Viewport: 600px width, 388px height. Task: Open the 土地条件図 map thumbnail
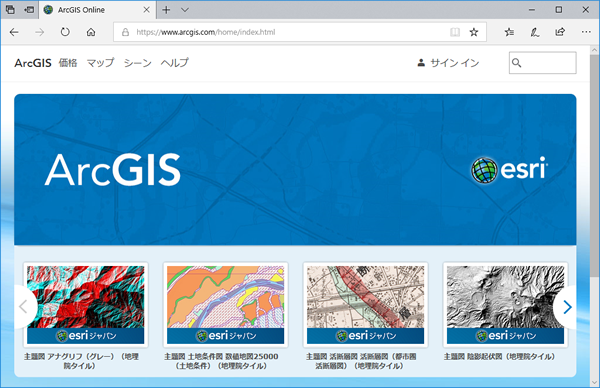pos(225,305)
